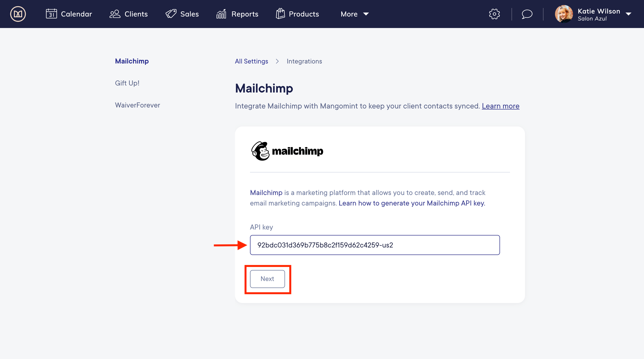Open settings via the gear icon
This screenshot has height=359, width=644.
point(494,14)
